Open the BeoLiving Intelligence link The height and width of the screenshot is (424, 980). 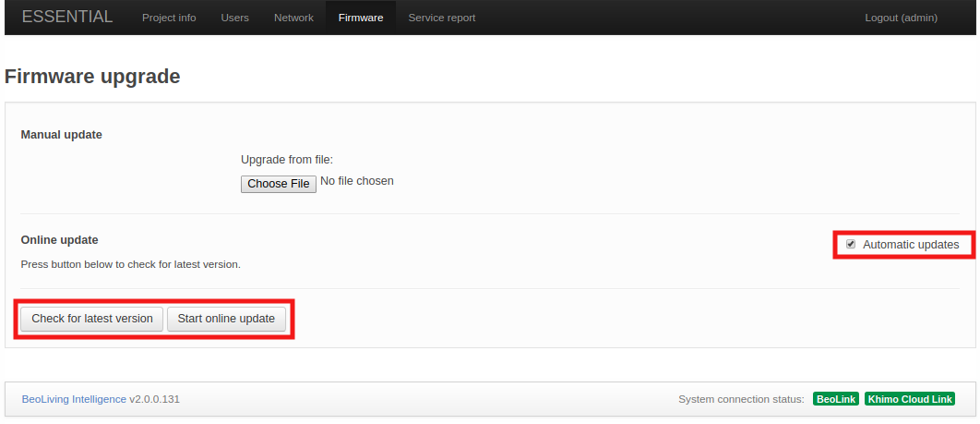pos(74,399)
